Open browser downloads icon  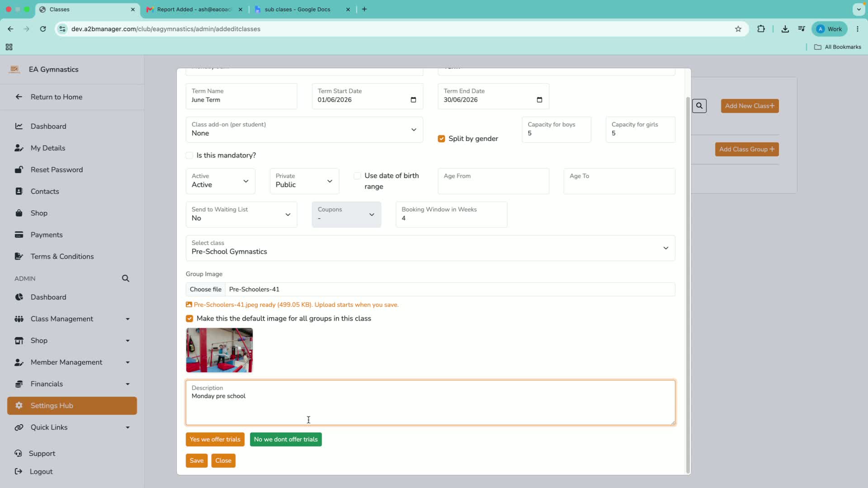[785, 29]
